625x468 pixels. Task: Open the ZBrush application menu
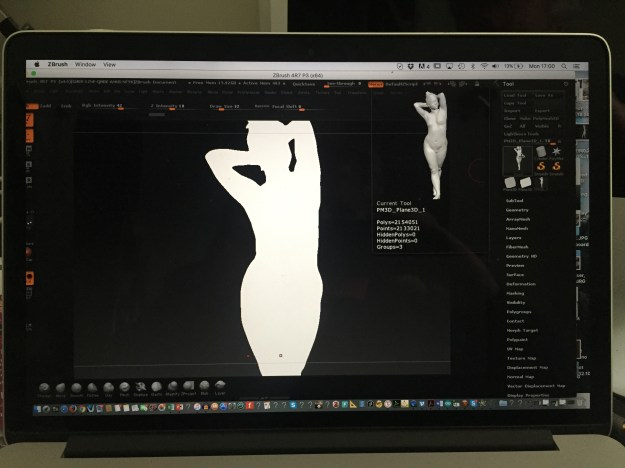(57, 64)
